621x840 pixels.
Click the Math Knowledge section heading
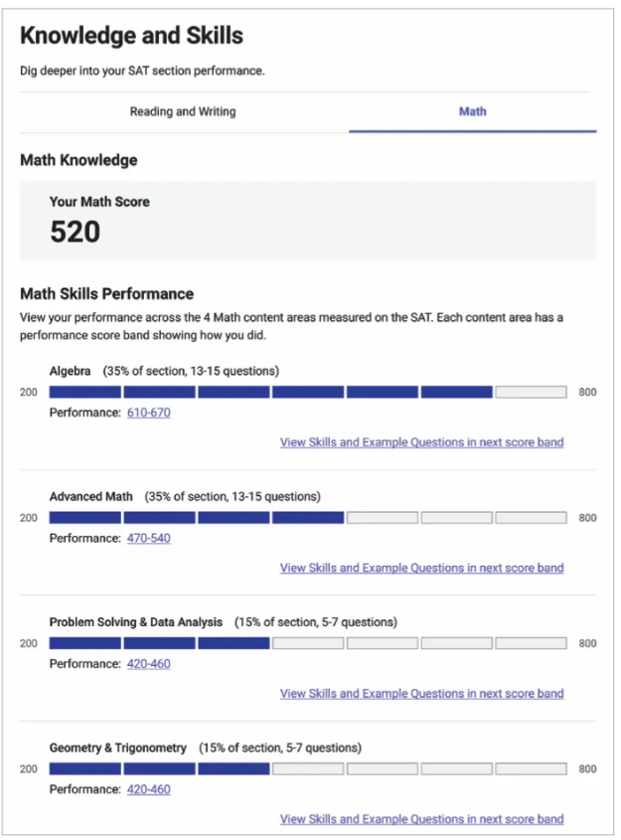pos(78,160)
